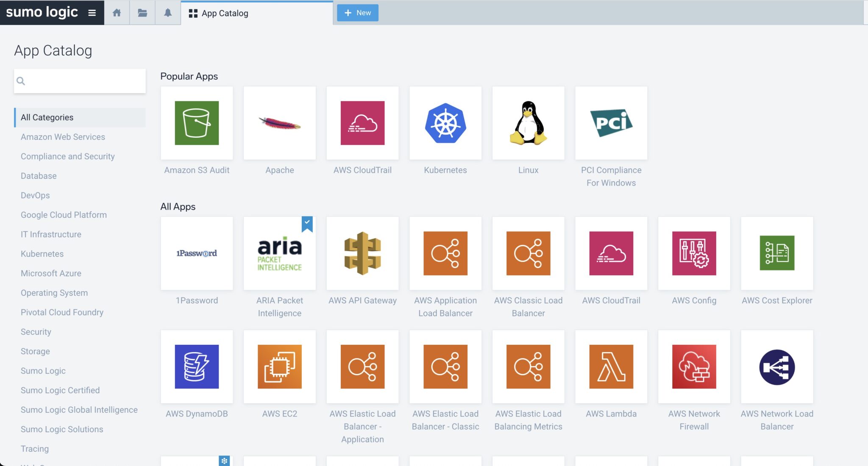Open the Linux penguin app tile
868x466 pixels.
pos(528,123)
